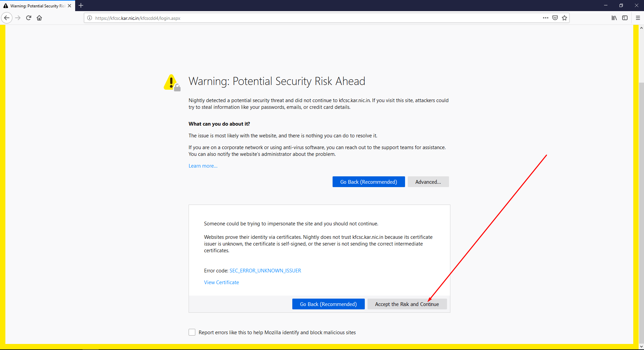The width and height of the screenshot is (644, 350).
Task: Open the Library panel
Action: click(x=614, y=18)
